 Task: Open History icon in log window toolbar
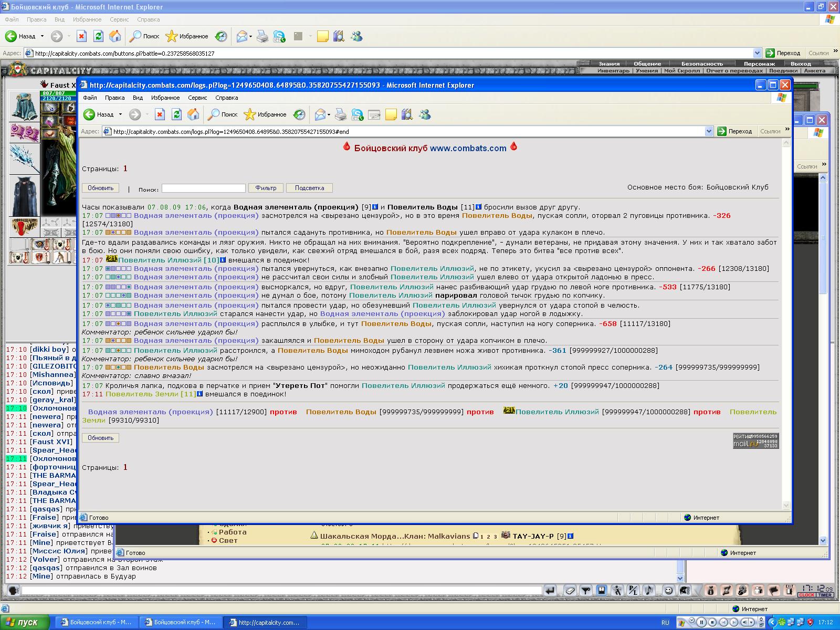[x=299, y=114]
